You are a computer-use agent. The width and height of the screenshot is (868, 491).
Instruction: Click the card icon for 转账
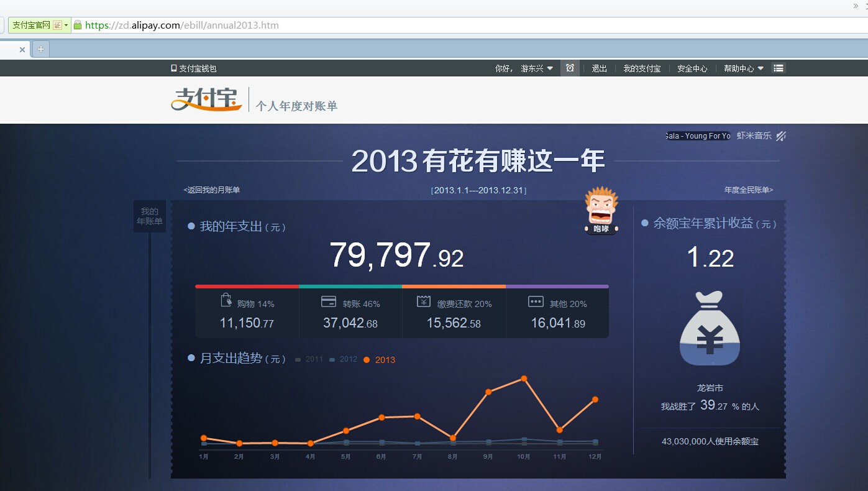[329, 302]
